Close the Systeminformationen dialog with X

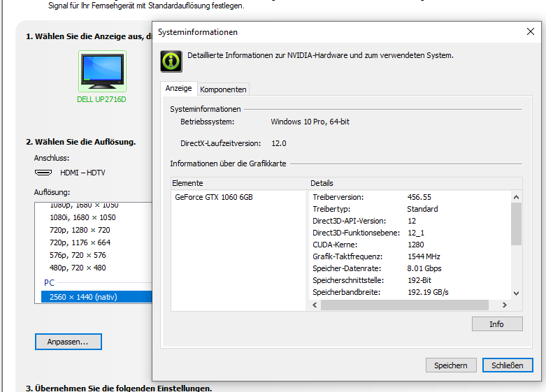(531, 31)
